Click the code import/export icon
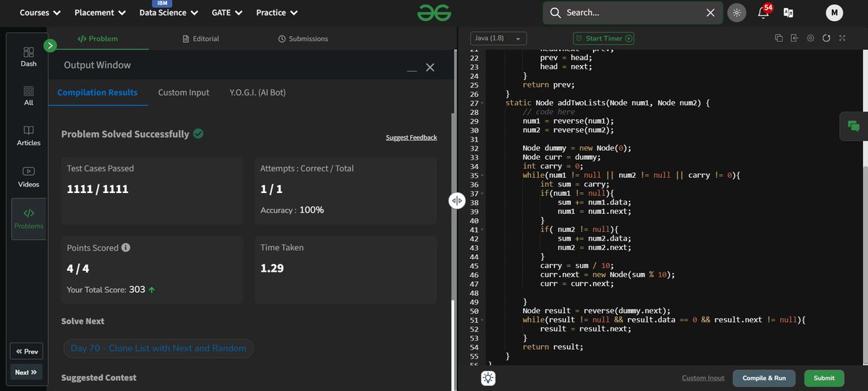This screenshot has height=391, width=868. click(x=794, y=38)
